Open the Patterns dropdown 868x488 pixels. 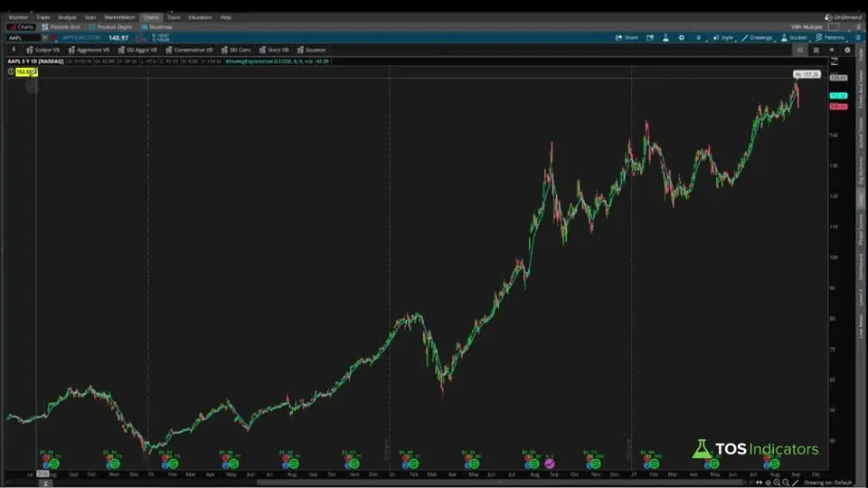(830, 38)
